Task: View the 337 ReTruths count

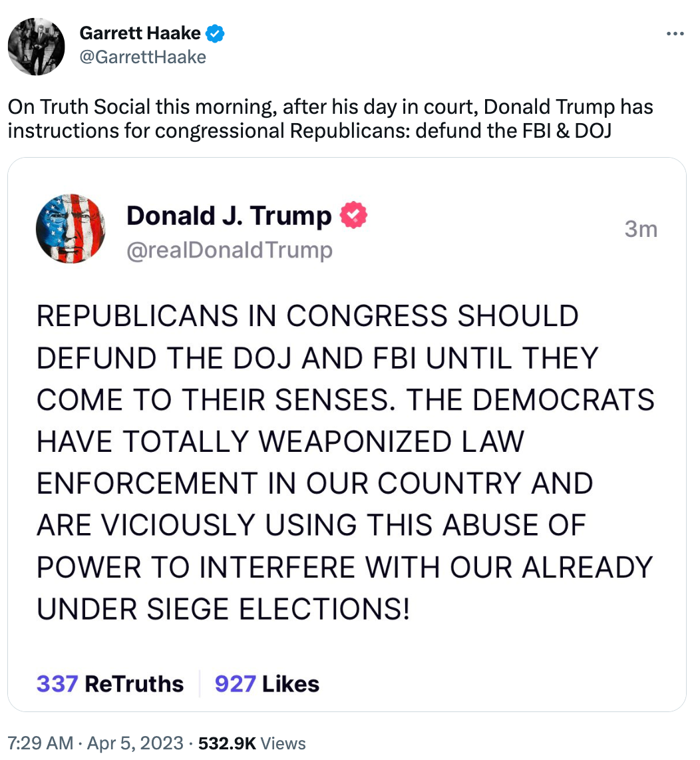Action: pos(110,683)
